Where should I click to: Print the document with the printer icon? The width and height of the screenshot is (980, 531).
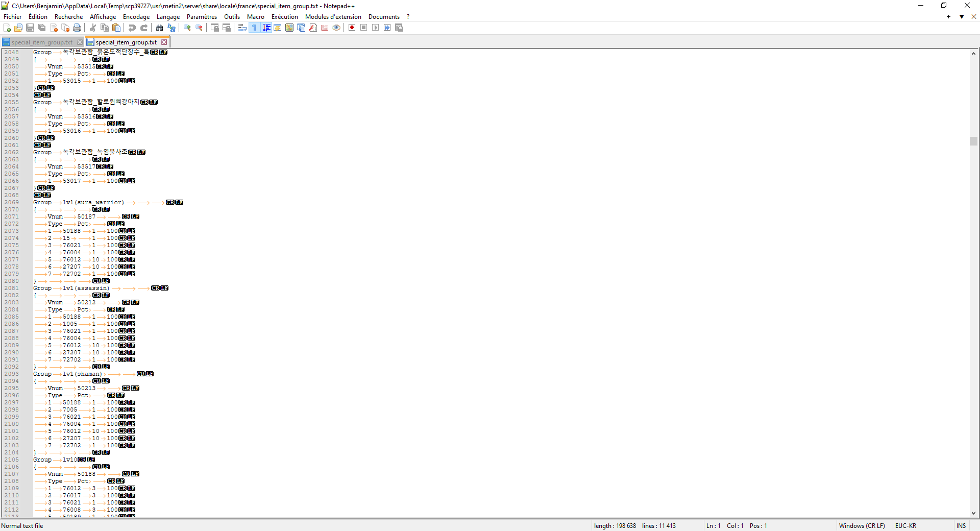click(77, 28)
